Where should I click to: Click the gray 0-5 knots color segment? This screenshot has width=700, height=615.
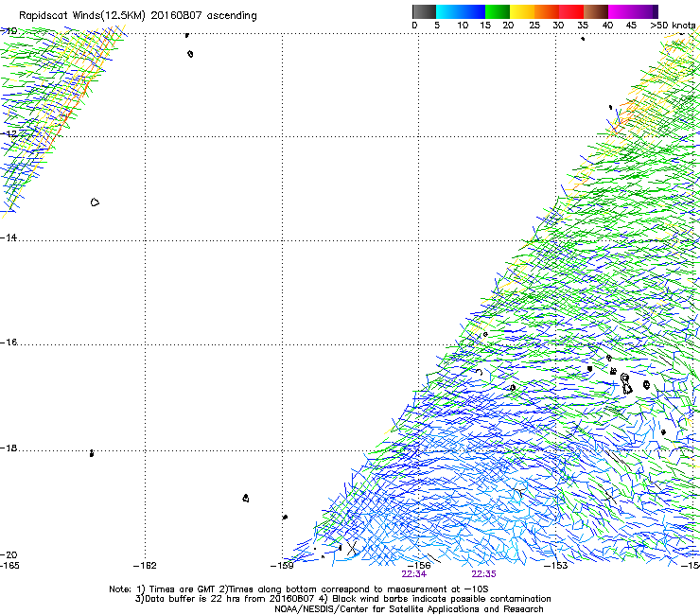pyautogui.click(x=424, y=11)
